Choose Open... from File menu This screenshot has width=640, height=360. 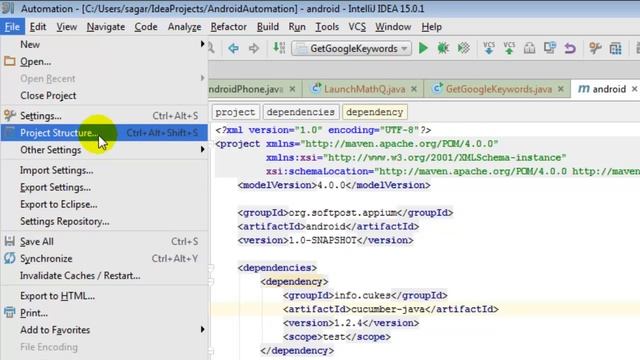pos(104,62)
